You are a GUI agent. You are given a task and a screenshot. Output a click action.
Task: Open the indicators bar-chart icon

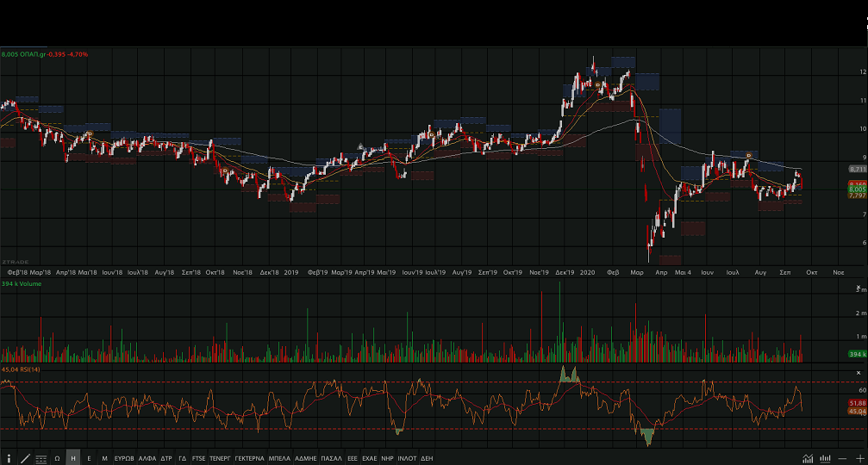(825, 458)
